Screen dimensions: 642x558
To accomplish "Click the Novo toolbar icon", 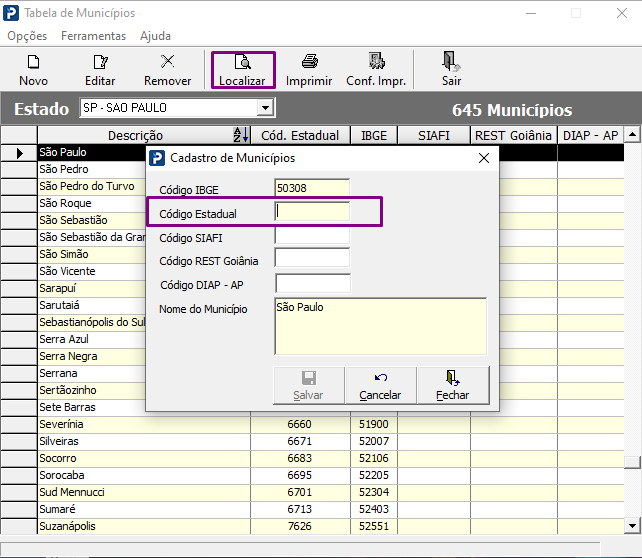I will [33, 70].
